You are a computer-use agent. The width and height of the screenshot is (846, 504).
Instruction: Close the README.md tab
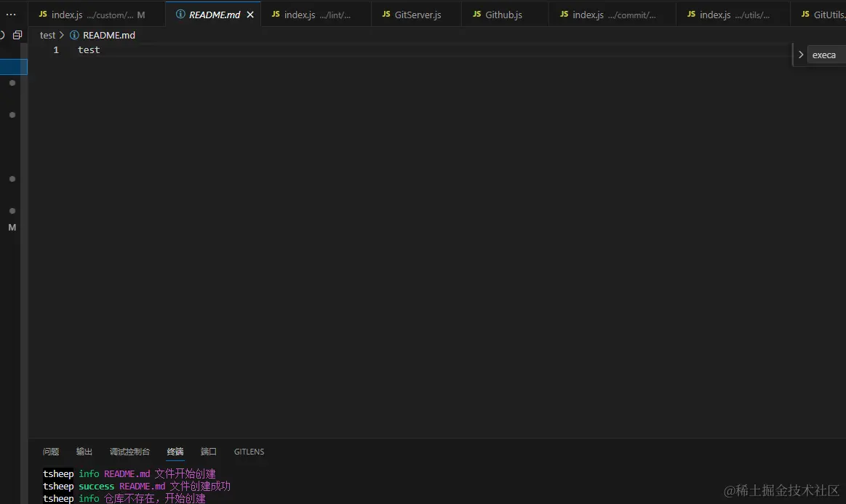(250, 15)
